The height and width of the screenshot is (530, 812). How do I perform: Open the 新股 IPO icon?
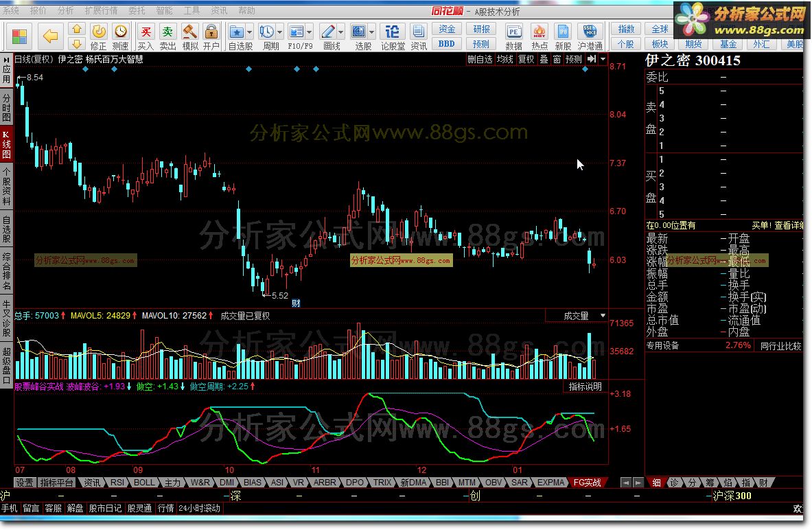click(x=563, y=37)
